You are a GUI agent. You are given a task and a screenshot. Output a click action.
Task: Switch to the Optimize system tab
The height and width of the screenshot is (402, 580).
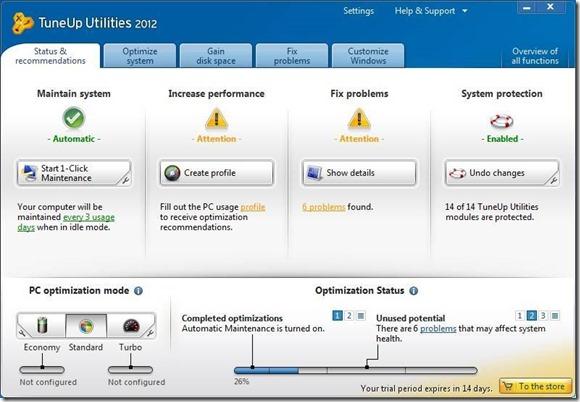tap(140, 56)
